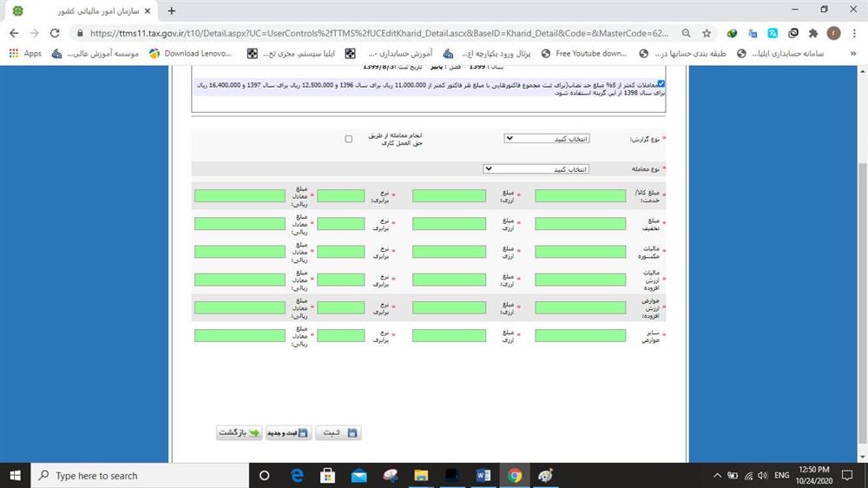Open the taskbar clock and date
The height and width of the screenshot is (488, 868).
[x=814, y=475]
